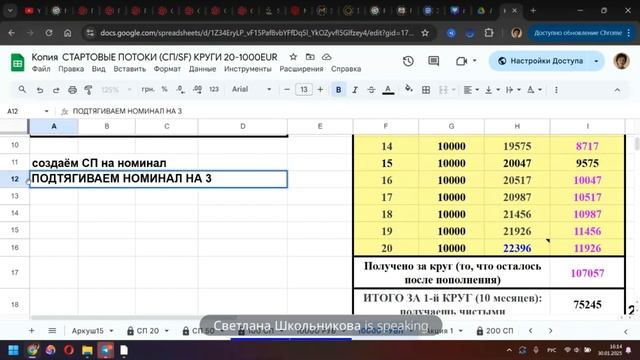Open the Windows Start menu

pyautogui.click(x=13, y=350)
